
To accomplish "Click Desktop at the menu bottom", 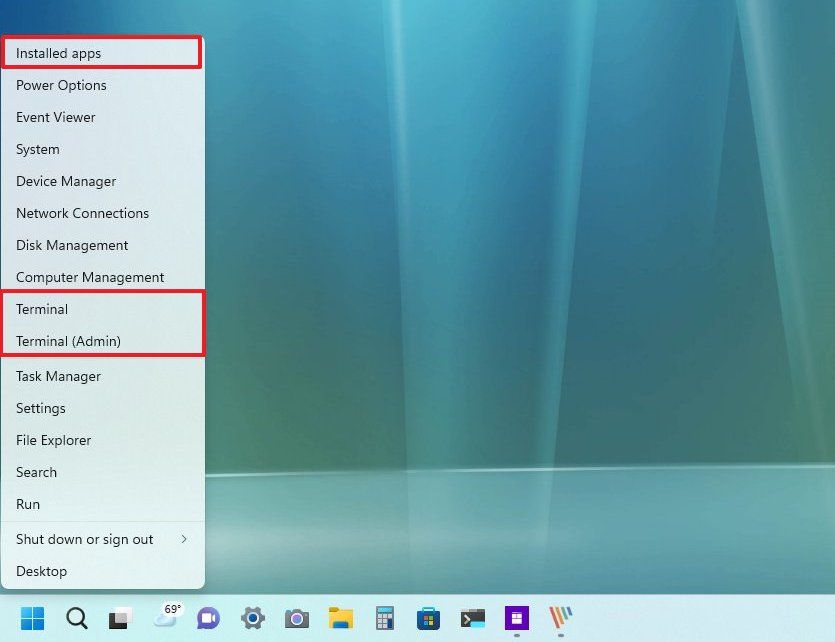I will (x=41, y=571).
